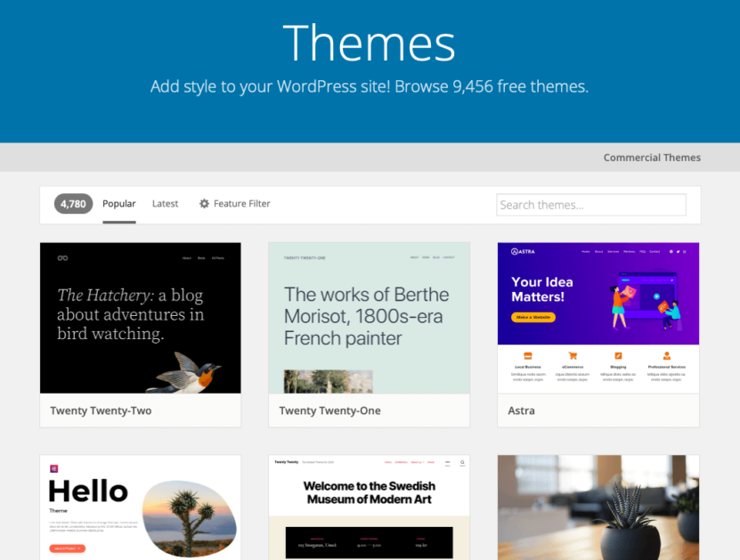Click the Local Business storefront icon in Astra preview

528,356
